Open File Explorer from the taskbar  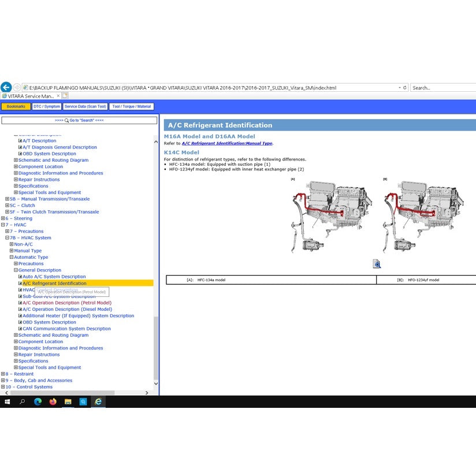(x=68, y=402)
